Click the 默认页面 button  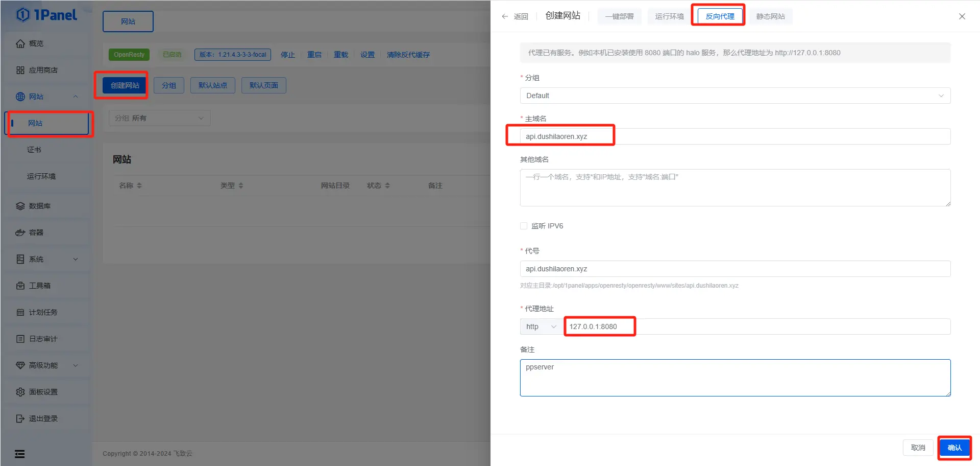[264, 85]
